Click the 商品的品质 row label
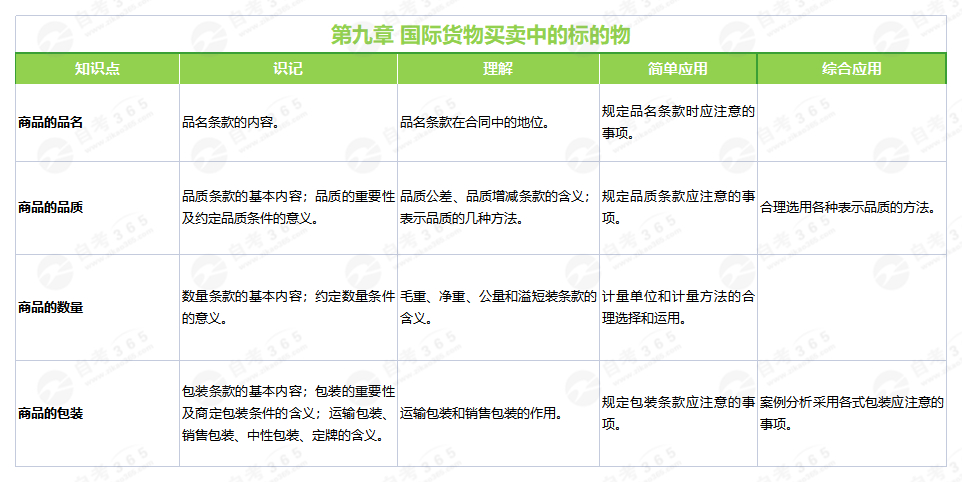Image resolution: width=962 pixels, height=482 pixels. (50, 208)
